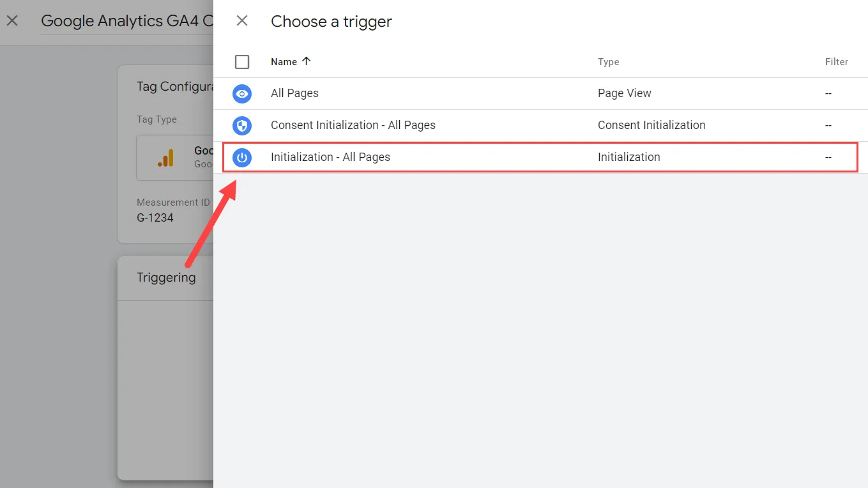Click the Triggering section heading
This screenshot has width=868, height=488.
(x=166, y=278)
